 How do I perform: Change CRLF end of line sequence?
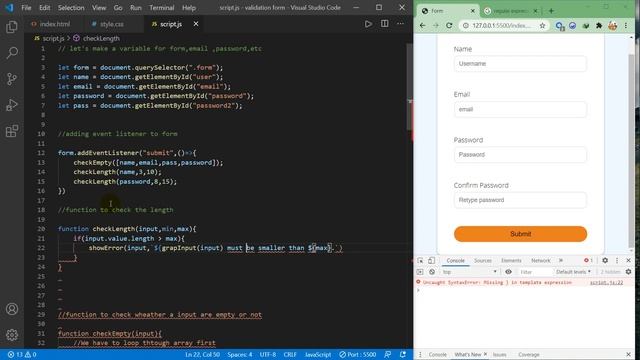coord(290,354)
